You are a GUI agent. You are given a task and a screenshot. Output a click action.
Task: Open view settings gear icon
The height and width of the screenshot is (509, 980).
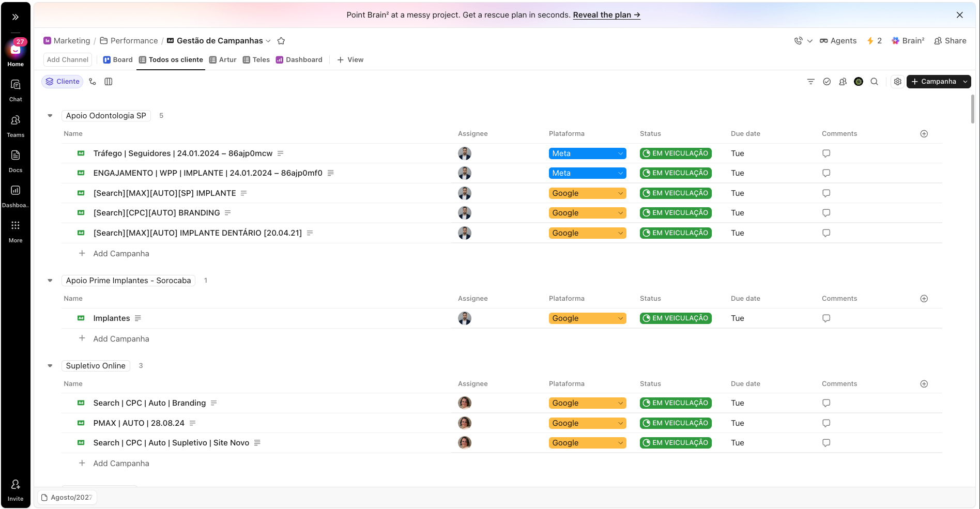(x=898, y=82)
